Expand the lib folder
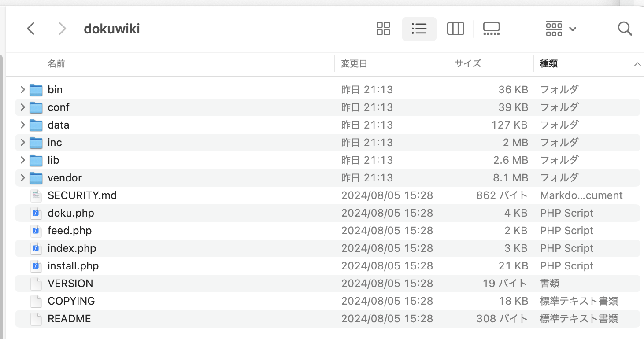This screenshot has height=339, width=644. 22,160
